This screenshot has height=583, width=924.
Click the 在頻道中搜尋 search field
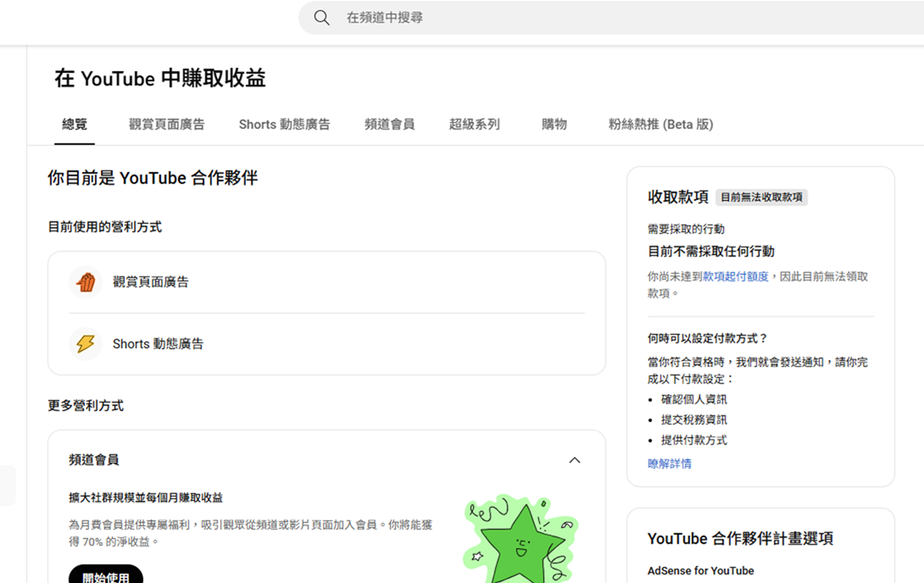pyautogui.click(x=611, y=18)
